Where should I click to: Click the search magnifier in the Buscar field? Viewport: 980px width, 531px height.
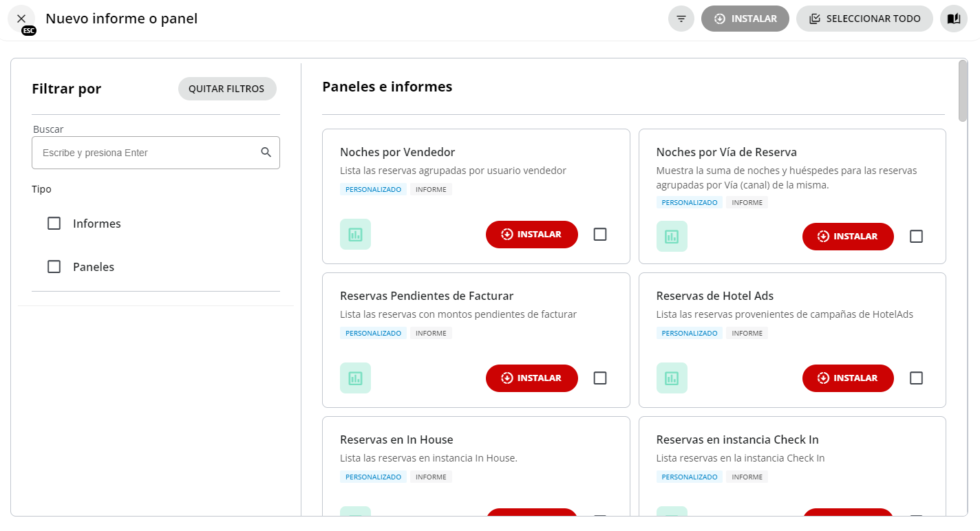pos(266,152)
